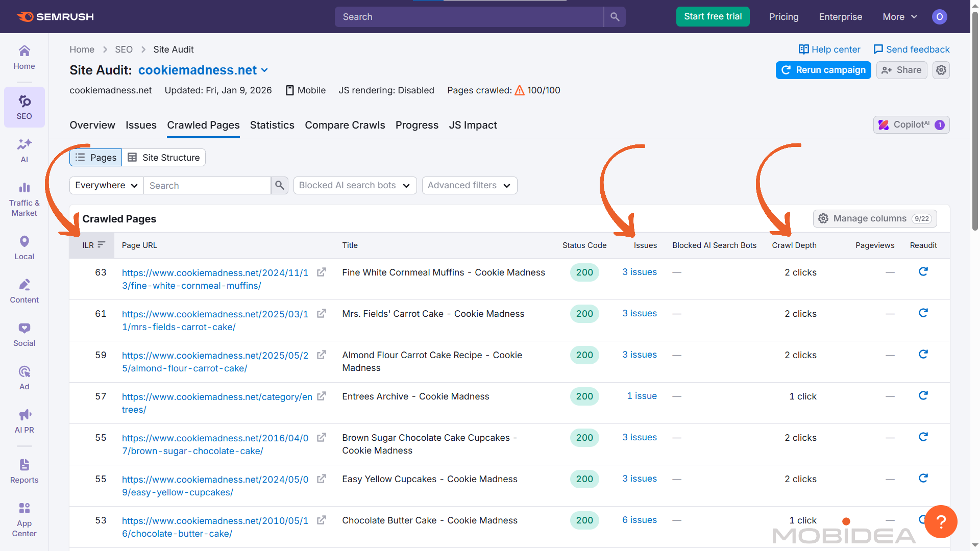Click the reaudit refresh icon for Fine White Cornmeal Muffins

[x=923, y=271]
